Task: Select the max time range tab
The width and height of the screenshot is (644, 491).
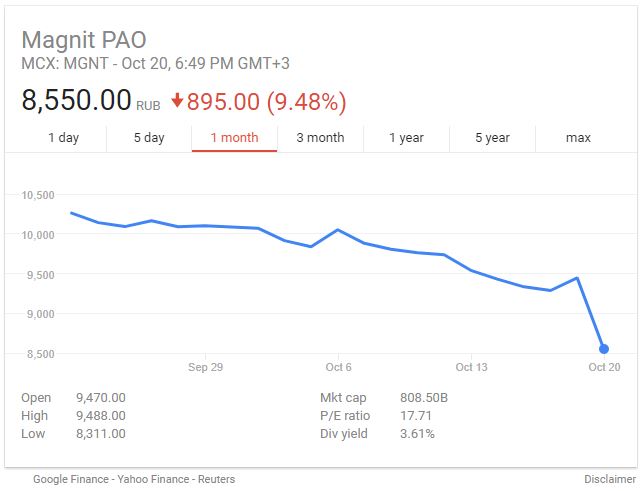Action: [578, 138]
